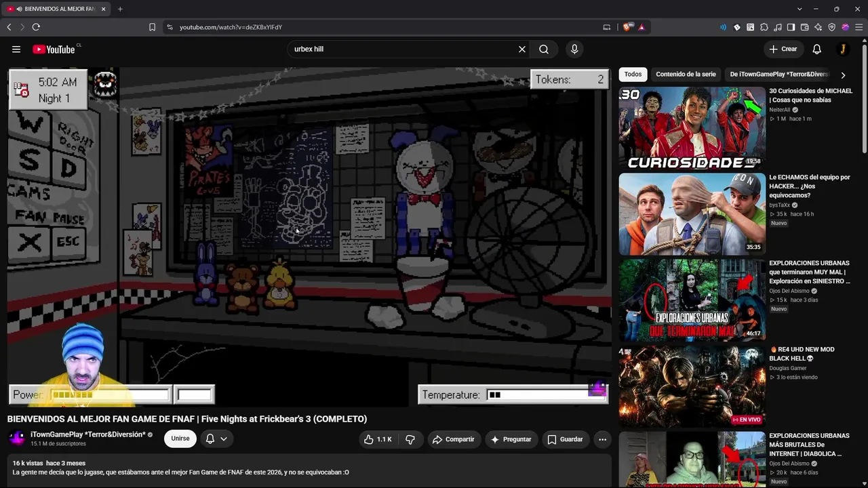This screenshot has width=868, height=488.
Task: Save the video with Guardar
Action: pyautogui.click(x=566, y=439)
